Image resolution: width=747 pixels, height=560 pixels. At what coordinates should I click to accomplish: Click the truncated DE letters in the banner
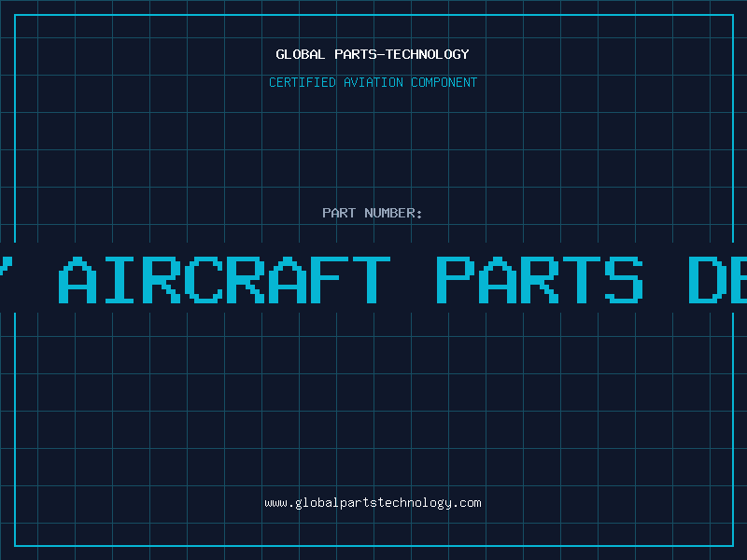[717, 280]
